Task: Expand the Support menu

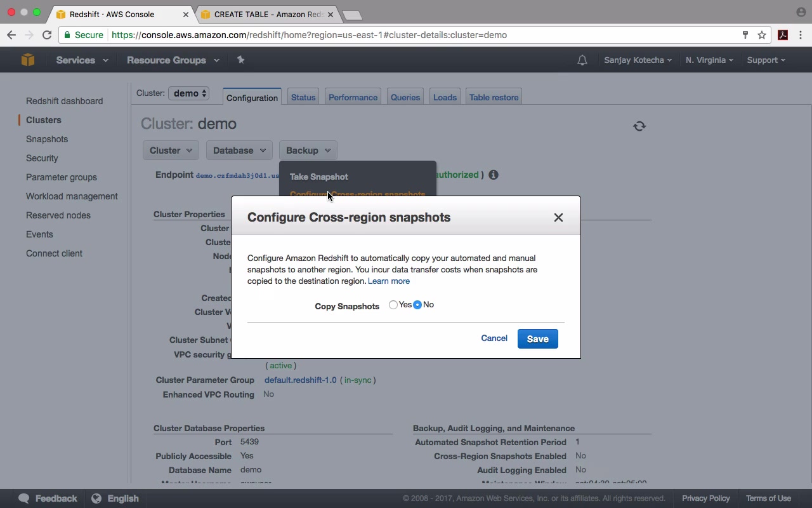Action: tap(766, 60)
